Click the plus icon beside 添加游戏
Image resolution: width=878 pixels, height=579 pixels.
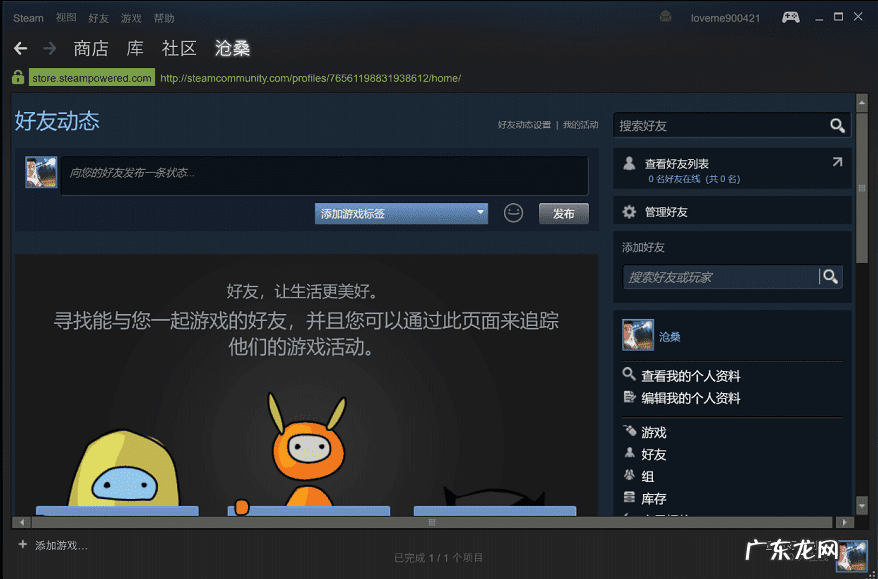coord(22,544)
